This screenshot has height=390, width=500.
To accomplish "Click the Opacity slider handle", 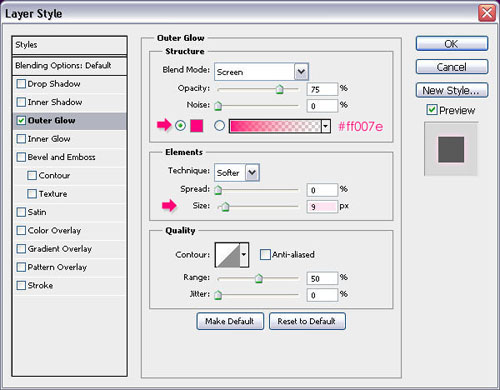I will coord(279,89).
